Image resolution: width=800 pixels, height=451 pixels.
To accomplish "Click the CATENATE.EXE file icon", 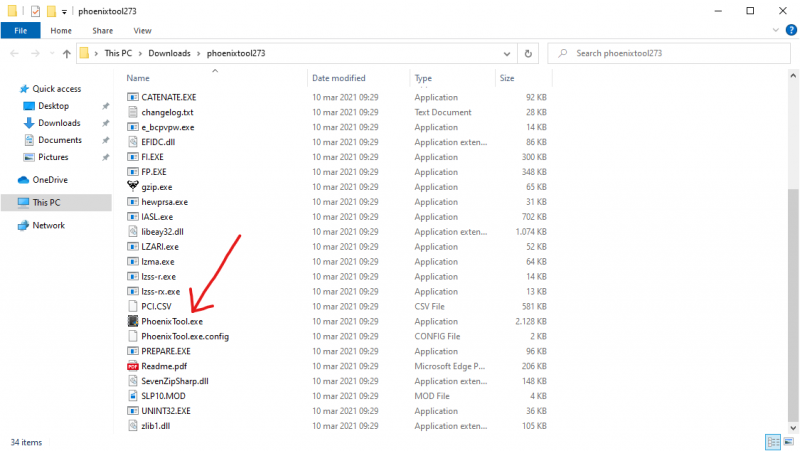I will [x=133, y=97].
